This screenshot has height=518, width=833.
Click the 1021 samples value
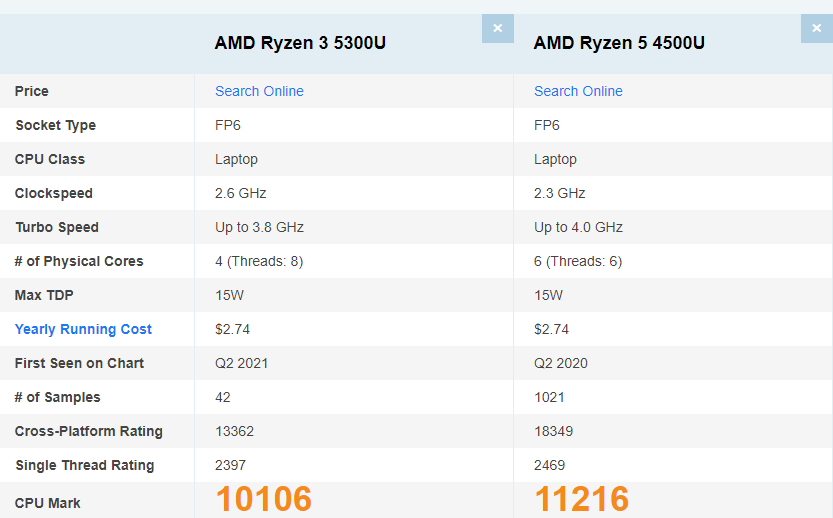click(549, 397)
